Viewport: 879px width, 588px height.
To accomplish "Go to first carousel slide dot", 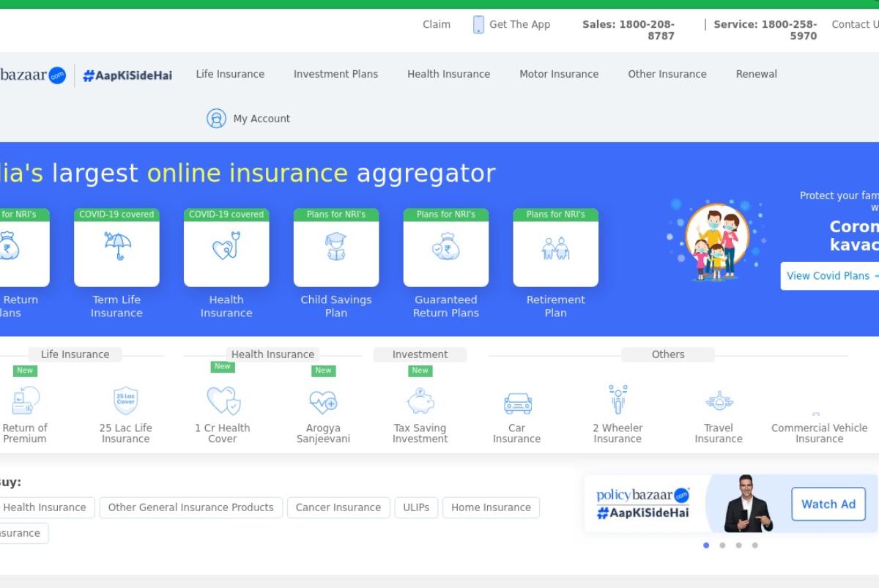I will [x=706, y=545].
